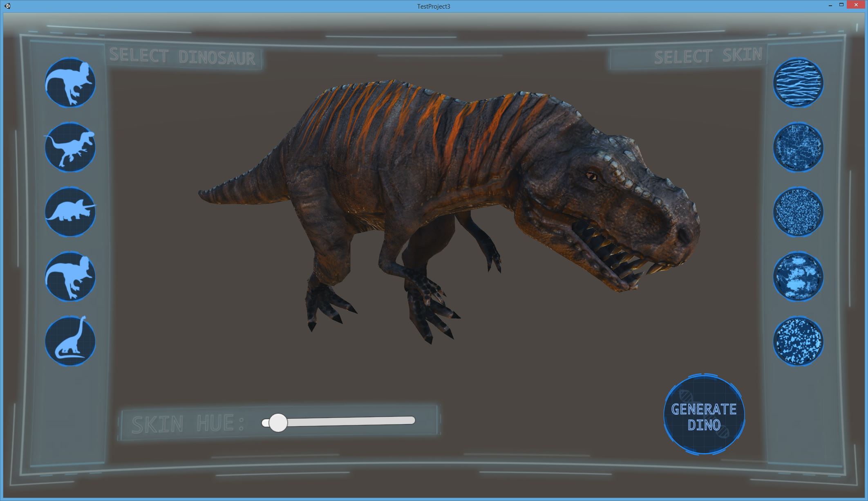Choose the long-necked Brachiosaurus icon
Viewport: 868px width, 501px height.
(x=70, y=341)
